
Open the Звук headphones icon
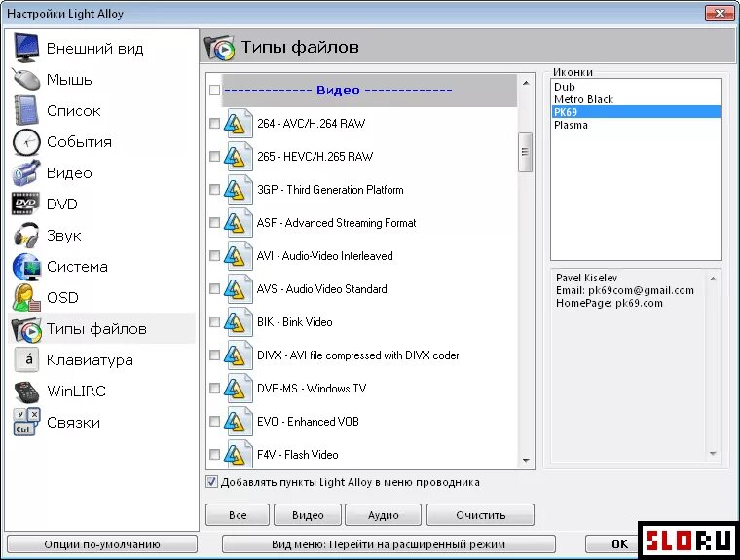[26, 235]
